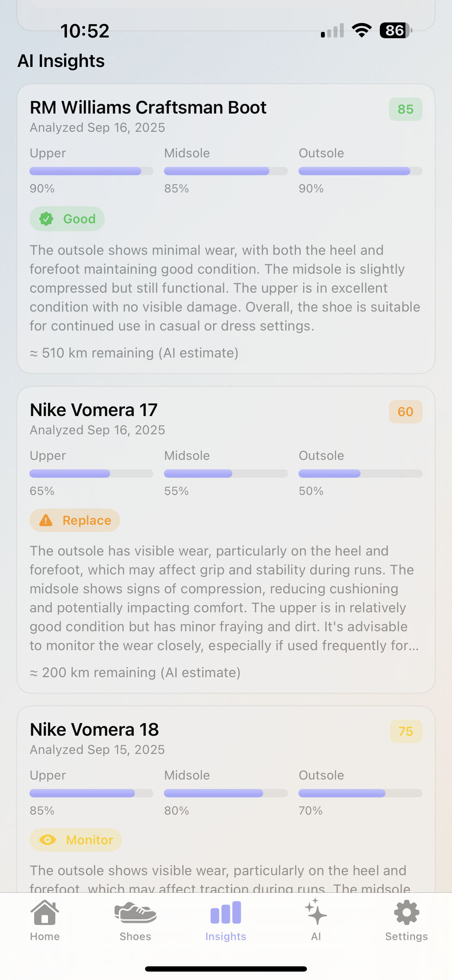Tap the Replace status badge
Image resolution: width=452 pixels, height=980 pixels.
[x=75, y=520]
